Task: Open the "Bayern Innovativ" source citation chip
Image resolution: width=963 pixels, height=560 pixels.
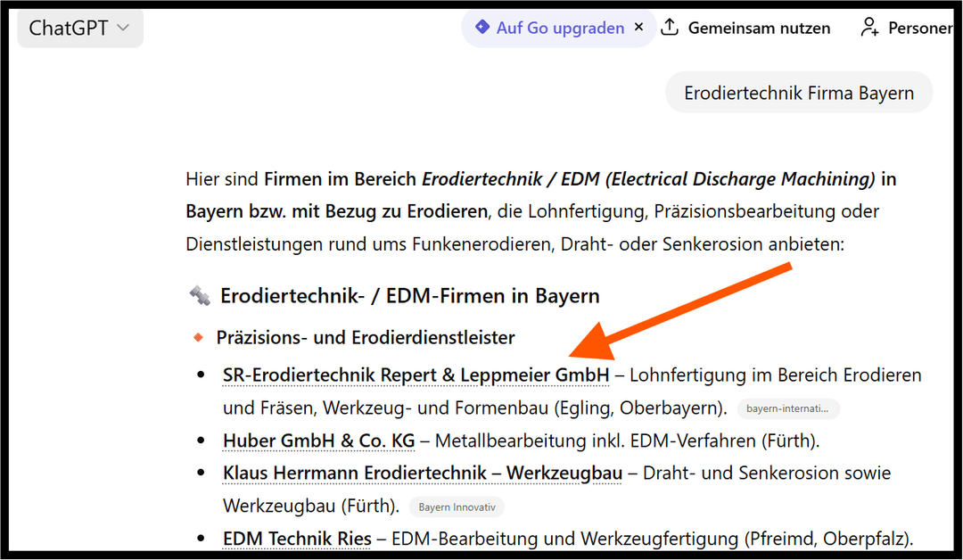Action: click(457, 506)
